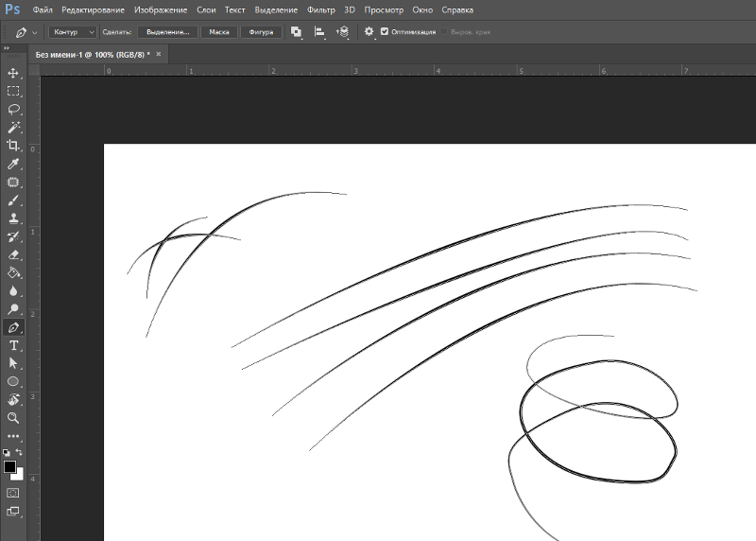Toggle Quick Mask mode

tap(13, 493)
